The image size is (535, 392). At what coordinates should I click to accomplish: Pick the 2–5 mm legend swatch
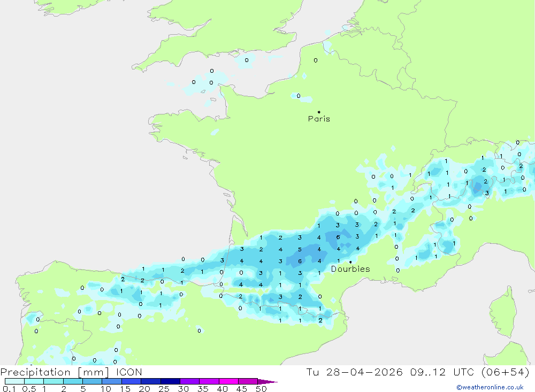pyautogui.click(x=73, y=381)
